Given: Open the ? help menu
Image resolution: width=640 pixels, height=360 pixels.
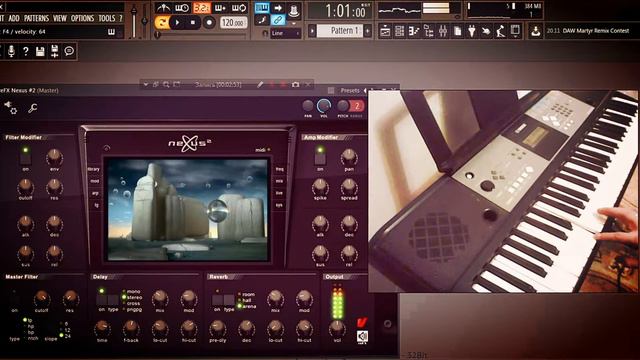Looking at the screenshot, I should (x=120, y=18).
